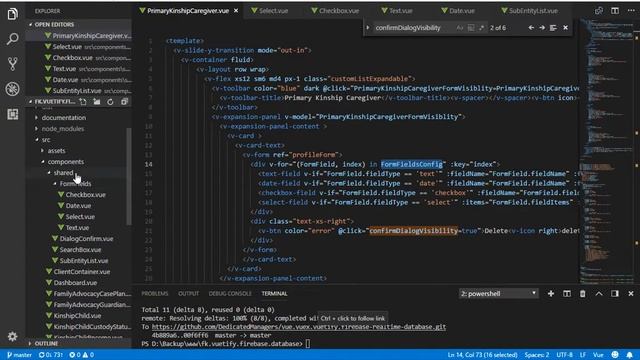Change indentation via Spaces: 2
The image size is (640, 360).
pos(536,355)
